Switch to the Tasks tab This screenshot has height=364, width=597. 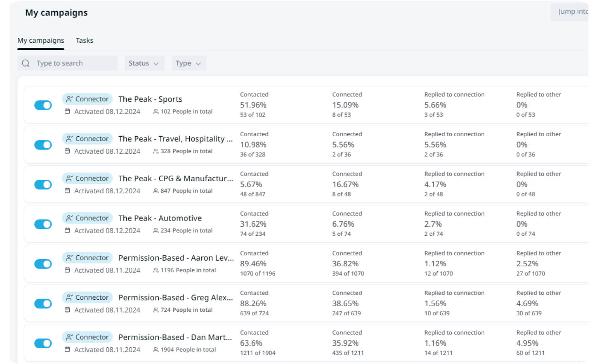84,40
